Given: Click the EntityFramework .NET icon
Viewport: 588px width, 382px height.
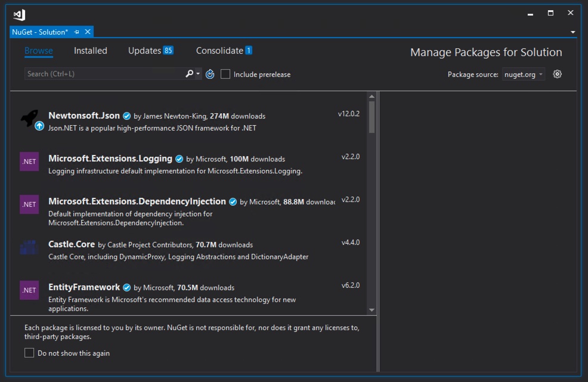Looking at the screenshot, I should click(29, 290).
